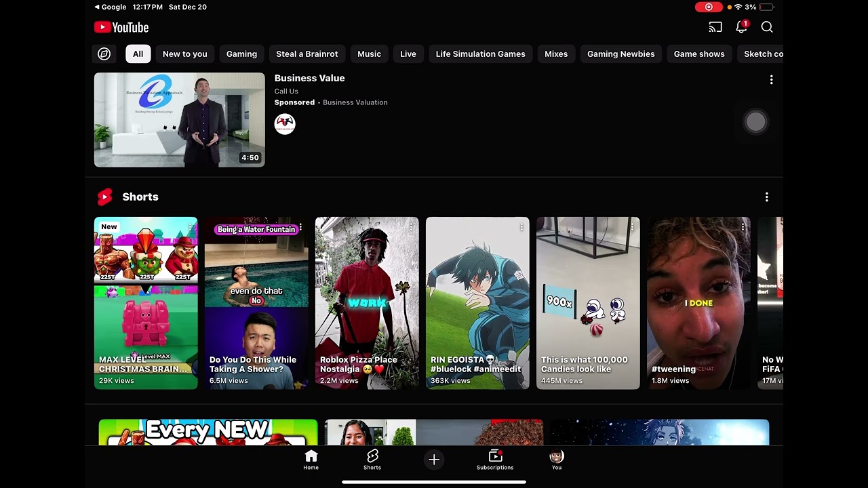Open options for the Being a Water Fountain short

[x=300, y=227]
